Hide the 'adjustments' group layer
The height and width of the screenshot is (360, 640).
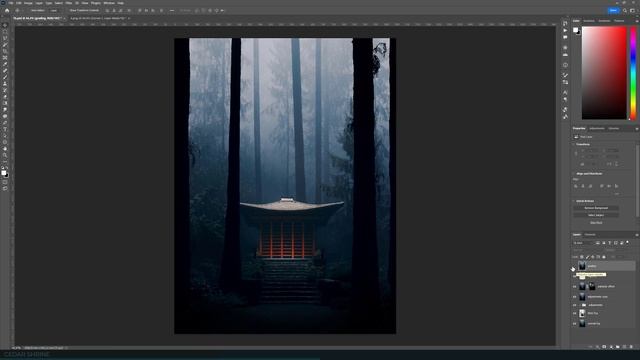574,305
